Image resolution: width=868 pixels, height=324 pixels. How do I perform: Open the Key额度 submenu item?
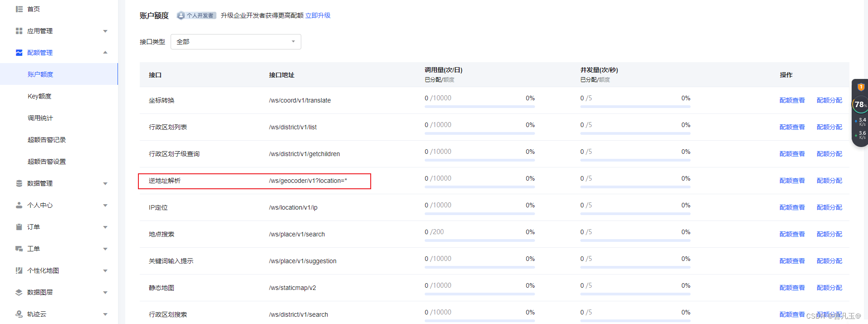39,96
